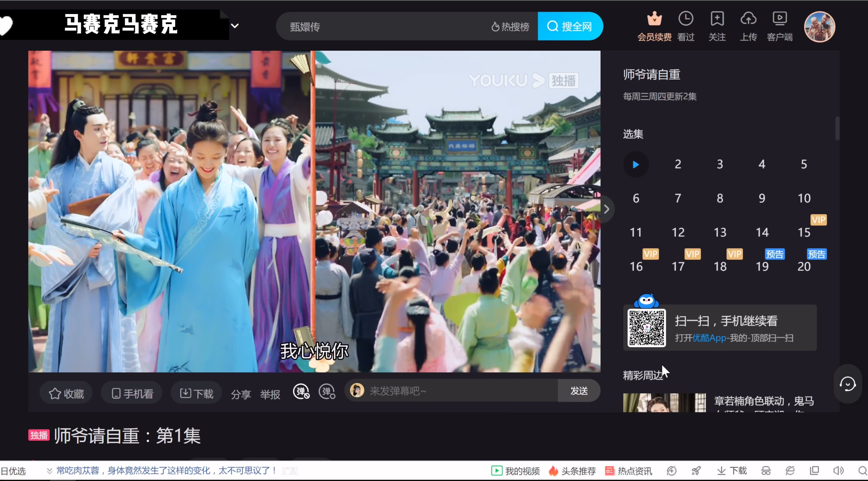Select VIP episode 17
This screenshot has width=868, height=481.
pyautogui.click(x=678, y=267)
